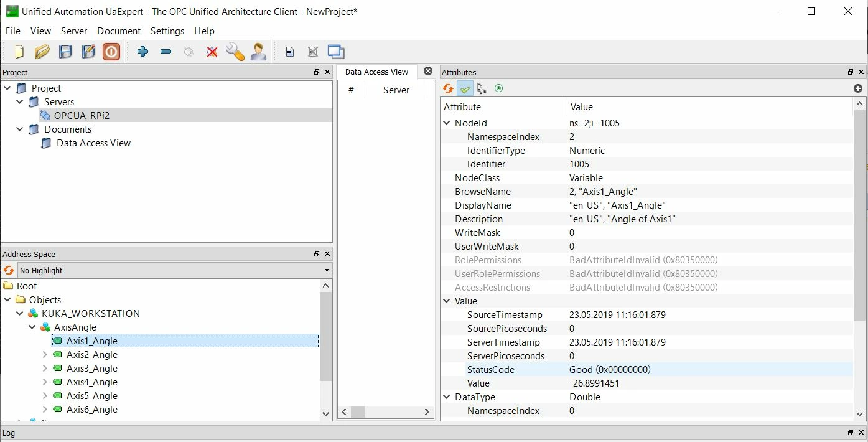Collapse the Project tree node
The width and height of the screenshot is (868, 442).
(x=7, y=88)
